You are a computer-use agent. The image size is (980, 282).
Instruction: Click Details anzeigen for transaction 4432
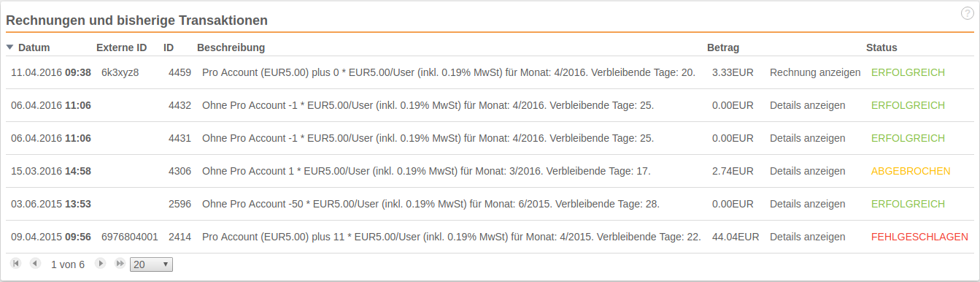(x=808, y=105)
